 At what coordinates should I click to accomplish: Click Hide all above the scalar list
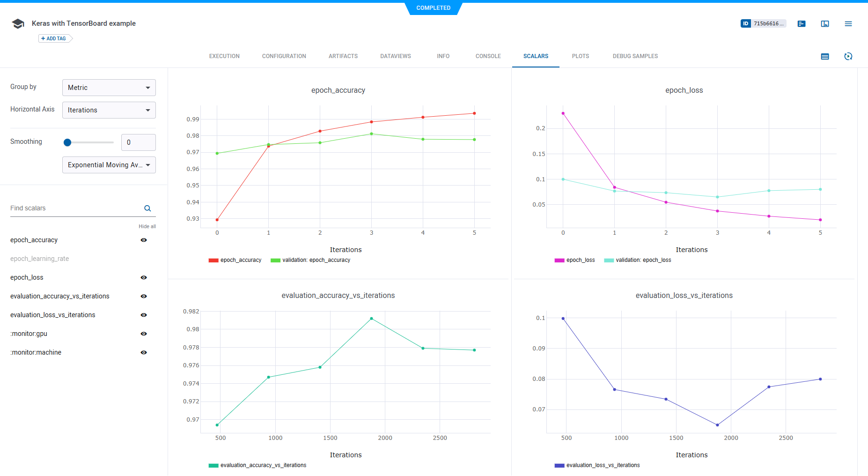point(147,226)
